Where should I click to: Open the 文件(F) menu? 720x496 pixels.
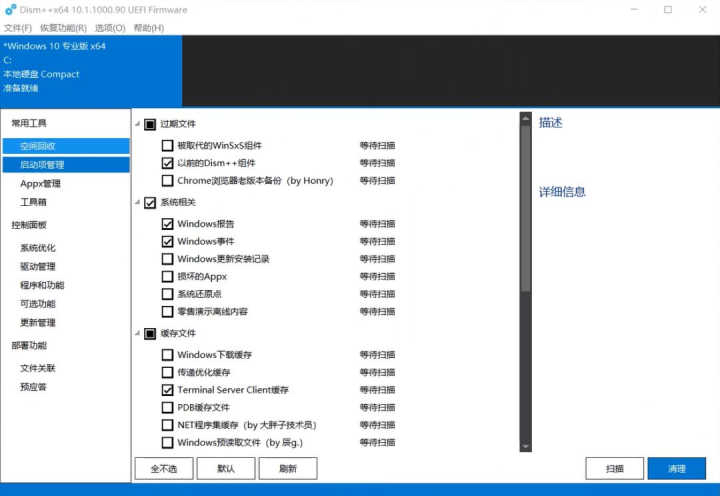point(18,28)
